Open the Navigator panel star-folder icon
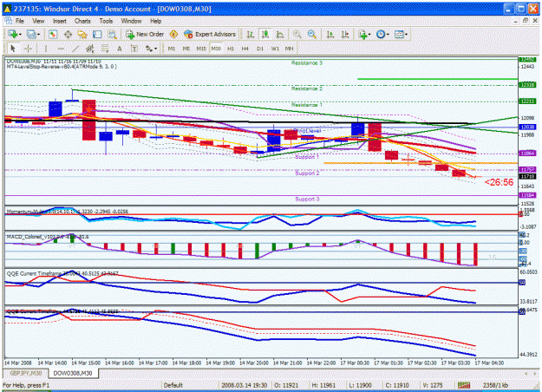The height and width of the screenshot is (392, 542). click(82, 34)
